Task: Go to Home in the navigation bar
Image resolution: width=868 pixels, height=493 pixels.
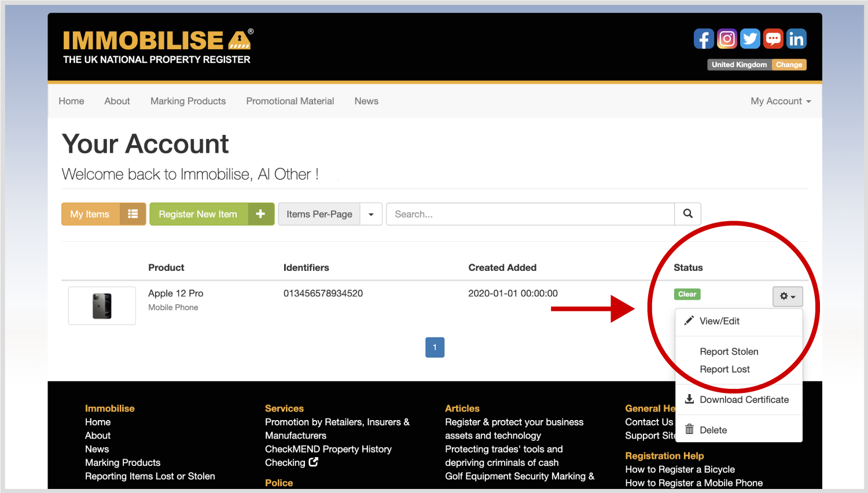Action: pos(71,101)
